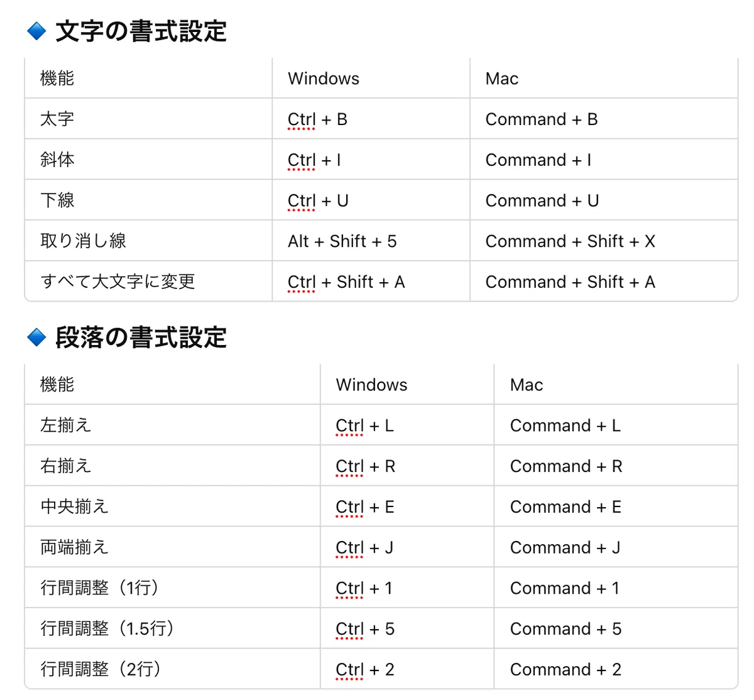Select the 中央揃え cell
The image size is (754, 700).
[172, 506]
